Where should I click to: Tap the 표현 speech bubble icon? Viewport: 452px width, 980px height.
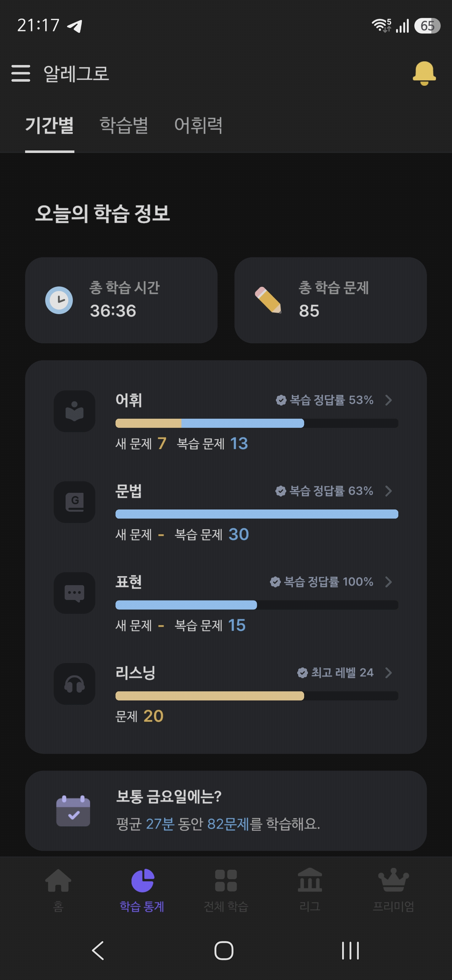tap(74, 593)
